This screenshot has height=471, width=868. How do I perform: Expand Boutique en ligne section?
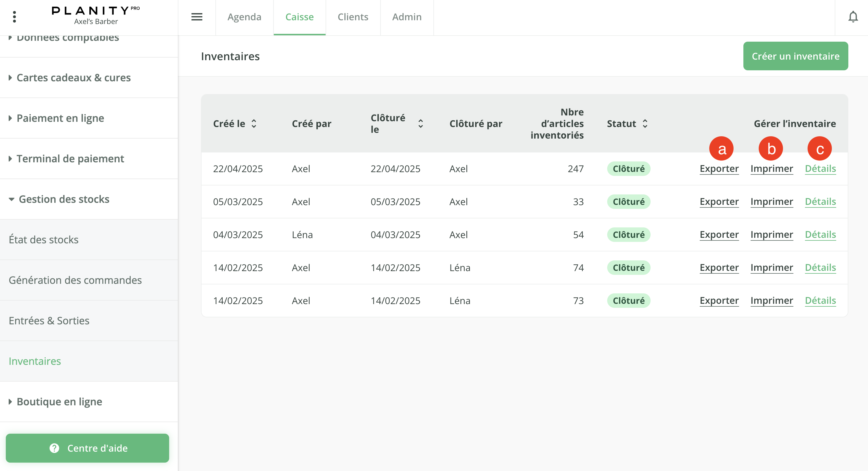tap(59, 402)
